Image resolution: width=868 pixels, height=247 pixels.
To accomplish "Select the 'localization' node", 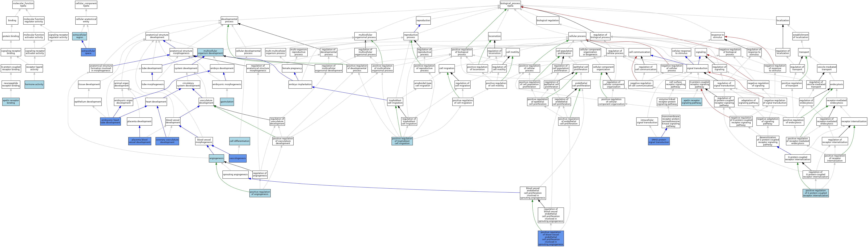I will (x=783, y=20).
